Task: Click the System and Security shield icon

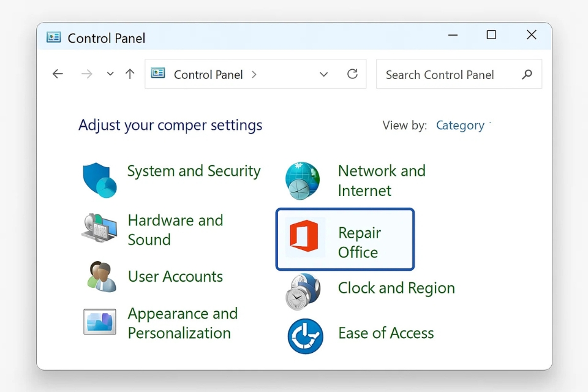Action: 99,180
